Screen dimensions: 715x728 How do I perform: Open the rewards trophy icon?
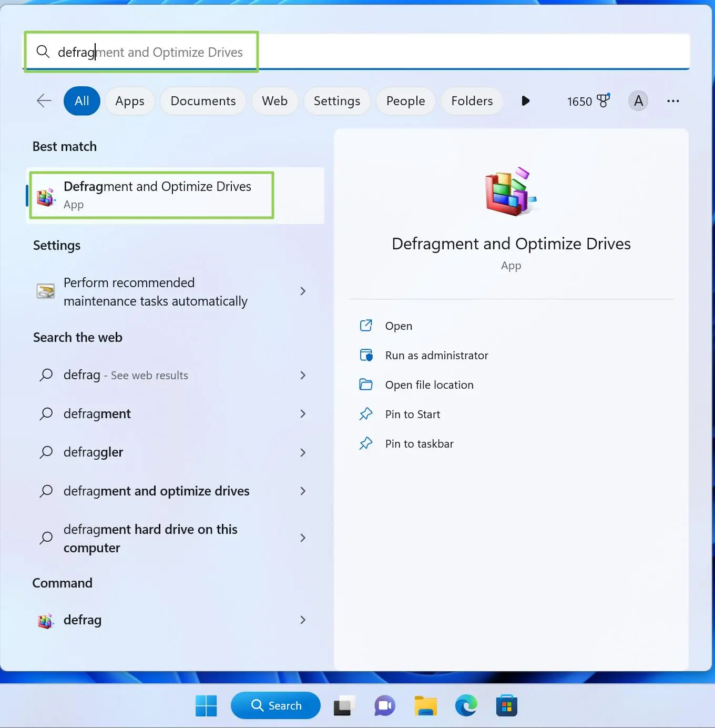604,100
